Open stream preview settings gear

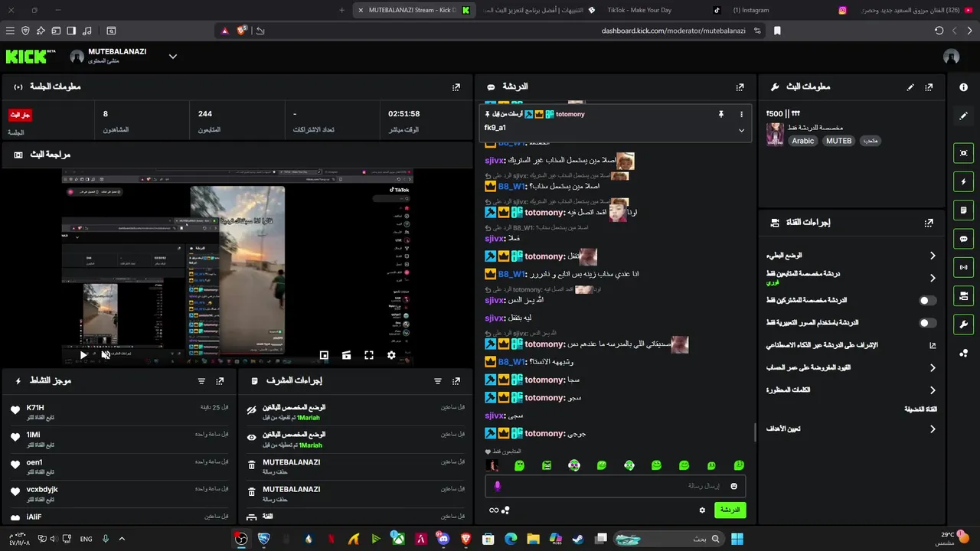(x=391, y=355)
